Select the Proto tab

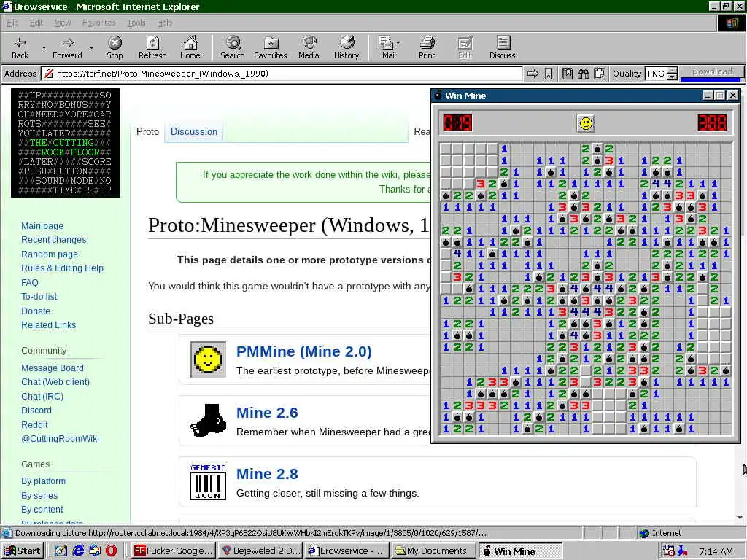tap(147, 131)
